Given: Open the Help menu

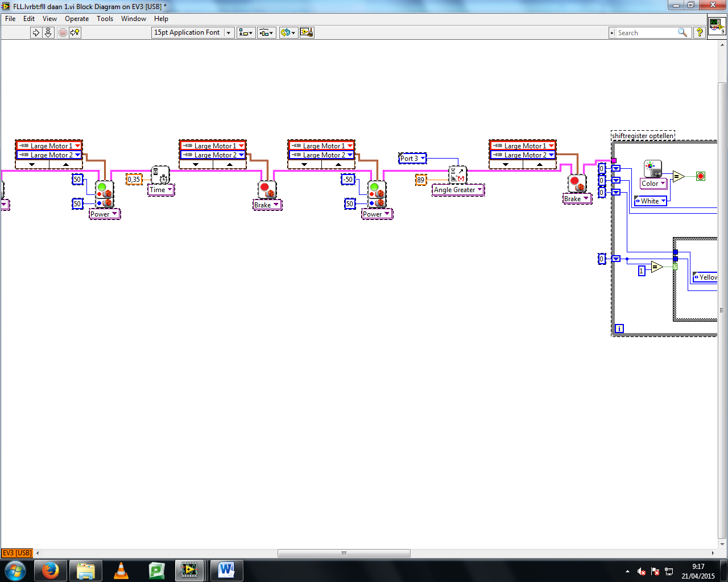Looking at the screenshot, I should click(x=161, y=19).
